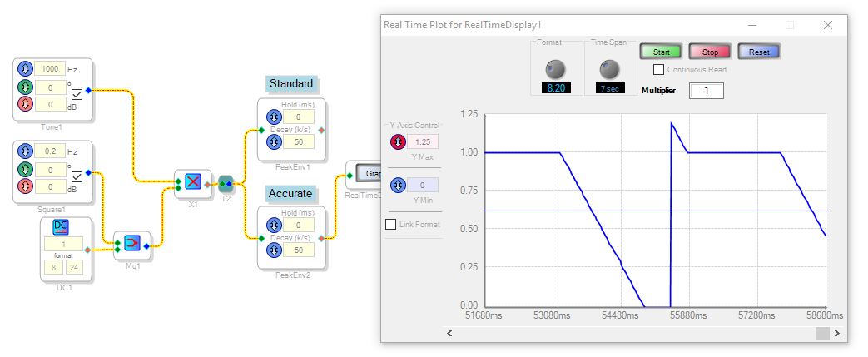Click the Y Min value field

click(423, 186)
